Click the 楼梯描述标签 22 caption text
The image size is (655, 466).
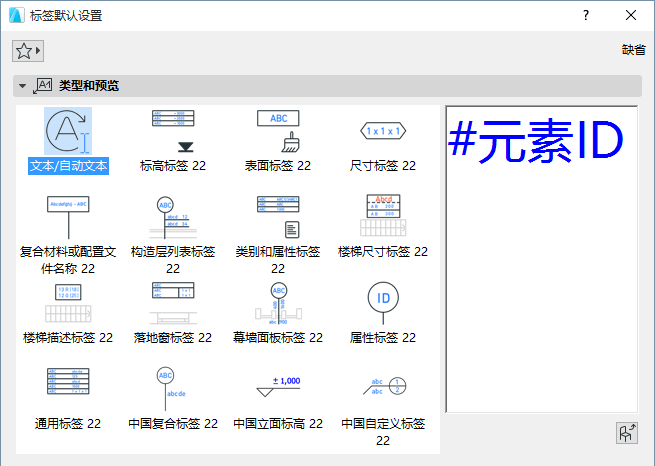point(68,338)
